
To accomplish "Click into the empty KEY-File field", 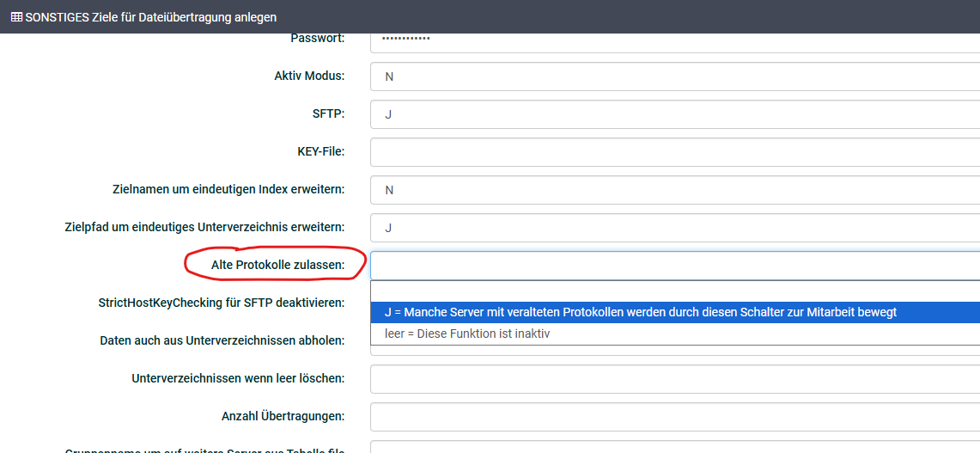I will pyautogui.click(x=674, y=152).
